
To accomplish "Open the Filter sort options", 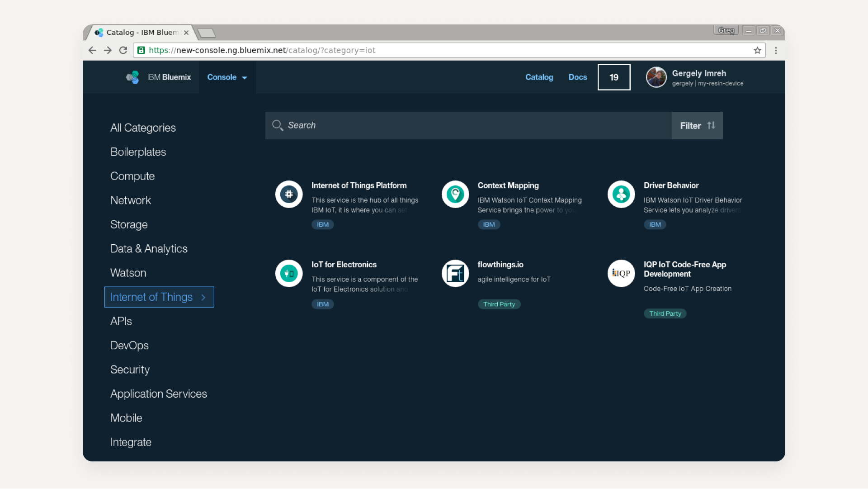I will (697, 126).
